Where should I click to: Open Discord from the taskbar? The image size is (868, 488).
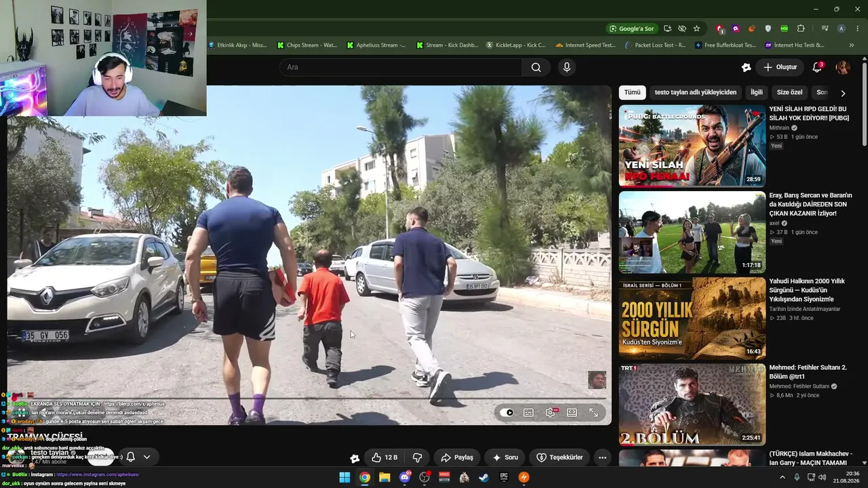point(405,477)
